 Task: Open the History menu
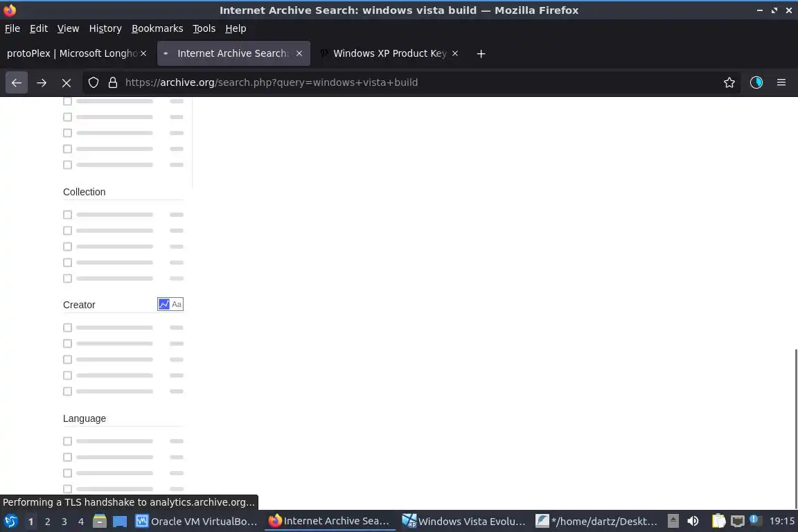coord(105,28)
